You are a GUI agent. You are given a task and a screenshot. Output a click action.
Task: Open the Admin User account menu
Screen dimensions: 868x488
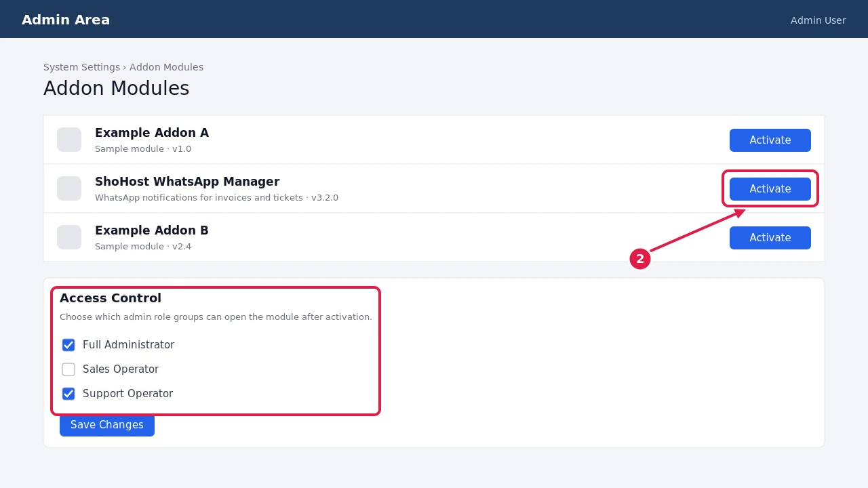pyautogui.click(x=818, y=20)
